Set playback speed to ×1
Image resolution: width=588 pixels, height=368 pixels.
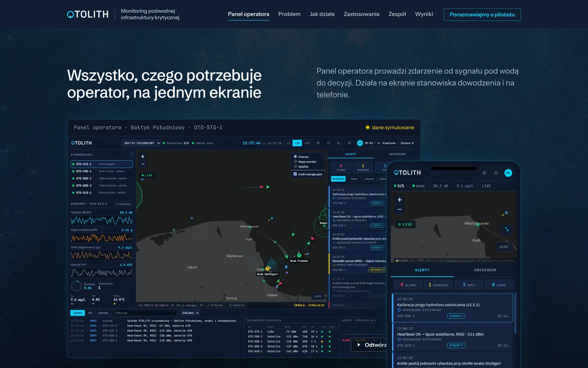(289, 143)
